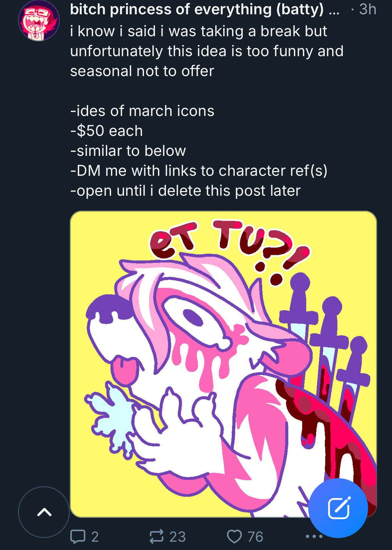Viewport: 392px width, 550px height.
Task: Tap the post text about ides of march icons
Action: point(142,111)
